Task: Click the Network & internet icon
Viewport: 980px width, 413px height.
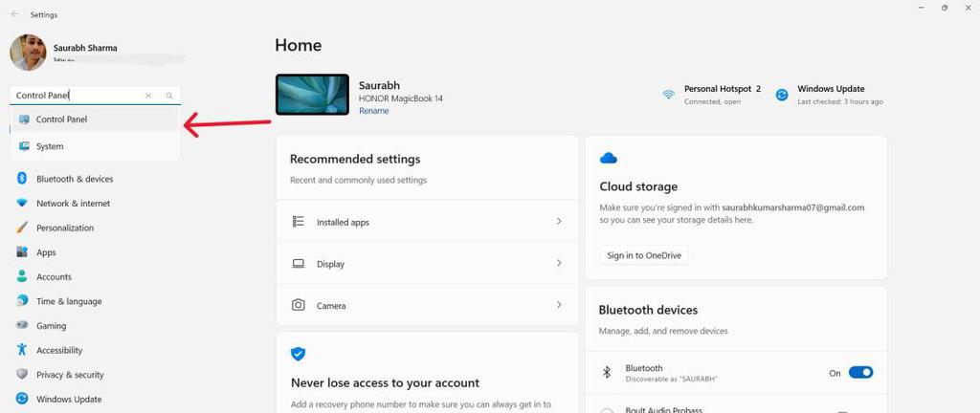Action: click(x=21, y=204)
